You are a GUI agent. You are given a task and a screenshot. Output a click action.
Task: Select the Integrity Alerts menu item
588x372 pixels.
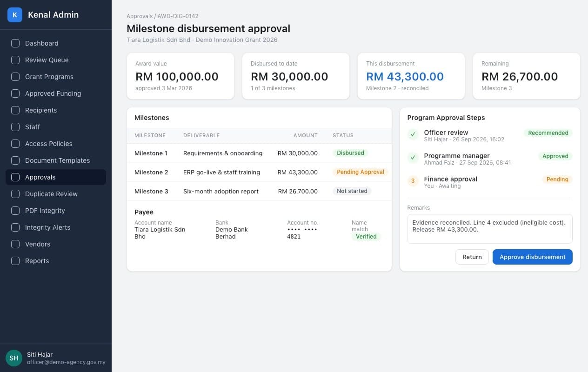point(56,227)
